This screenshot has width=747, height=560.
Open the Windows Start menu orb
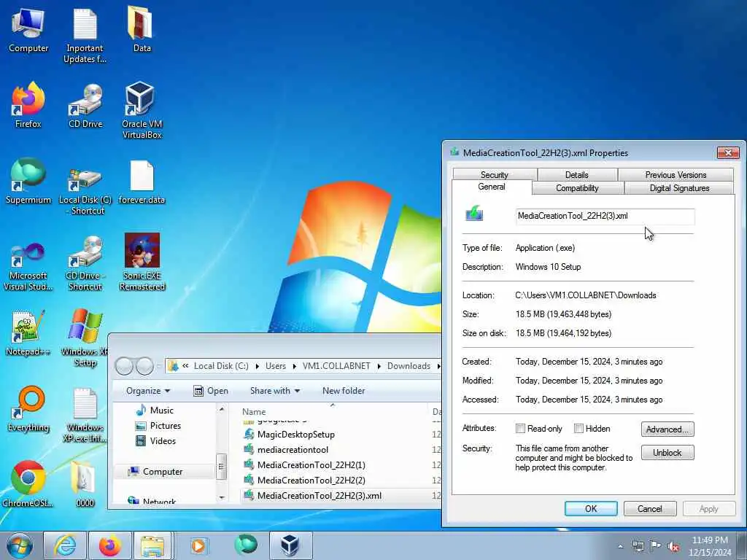point(20,545)
